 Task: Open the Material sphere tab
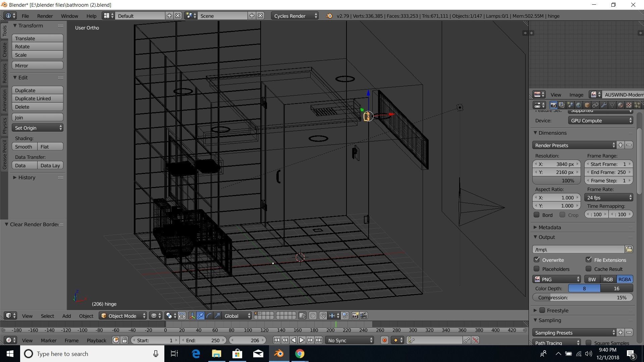621,105
